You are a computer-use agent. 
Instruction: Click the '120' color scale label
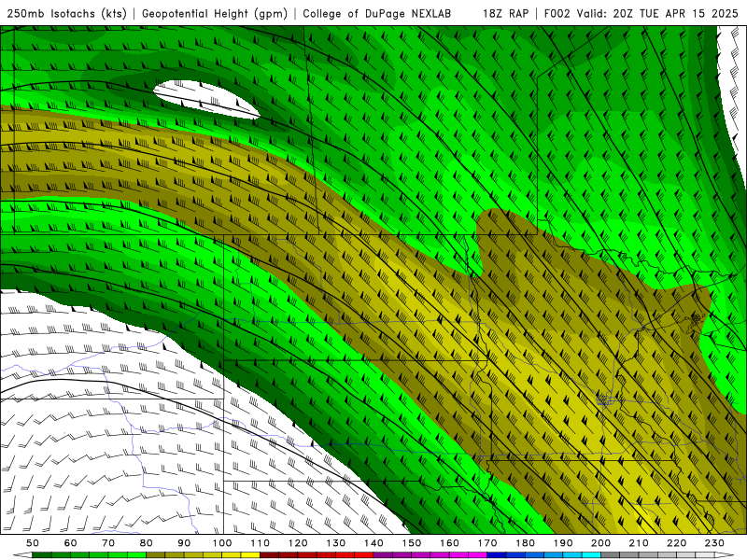click(x=298, y=543)
